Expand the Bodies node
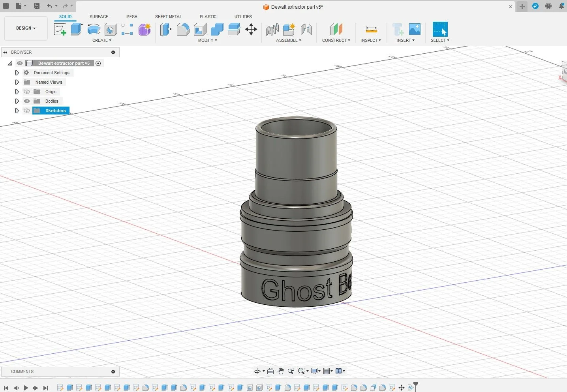The width and height of the screenshot is (567, 392). click(17, 101)
